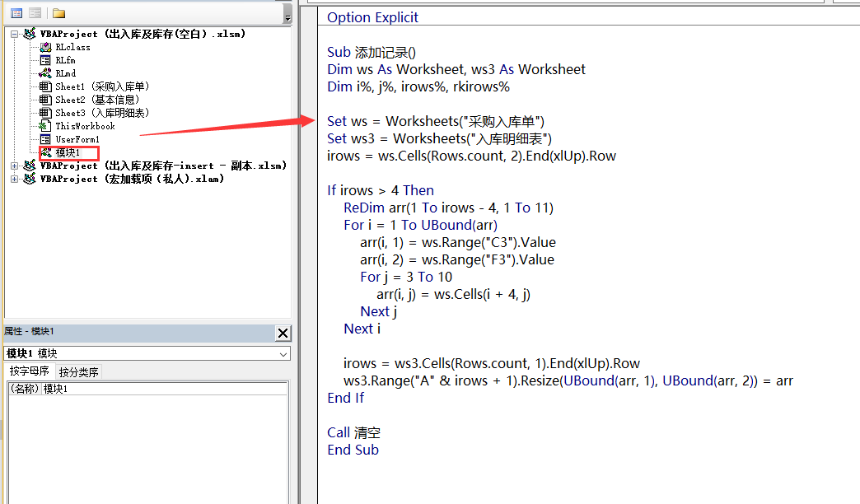Screen dimensions: 860x504
Task: Click the Sheet3 worksheet icon
Action: pyautogui.click(x=45, y=113)
